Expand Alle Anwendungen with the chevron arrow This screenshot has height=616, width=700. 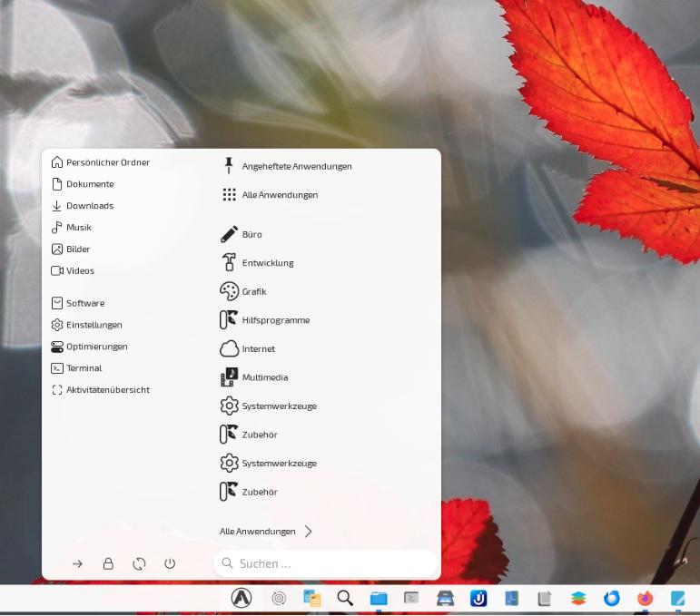coord(308,532)
